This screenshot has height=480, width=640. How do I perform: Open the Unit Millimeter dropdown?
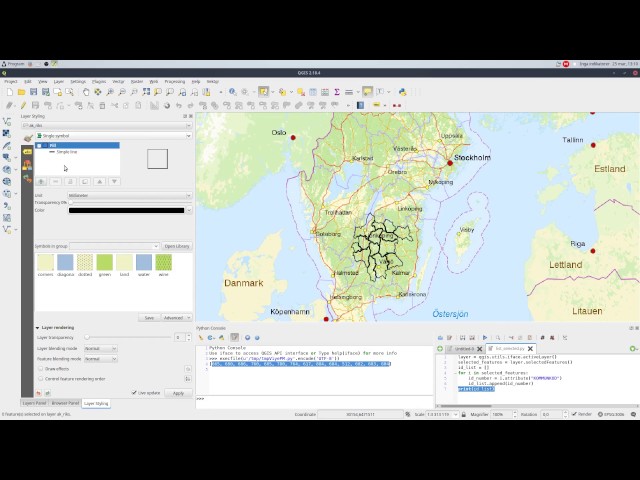coord(129,196)
